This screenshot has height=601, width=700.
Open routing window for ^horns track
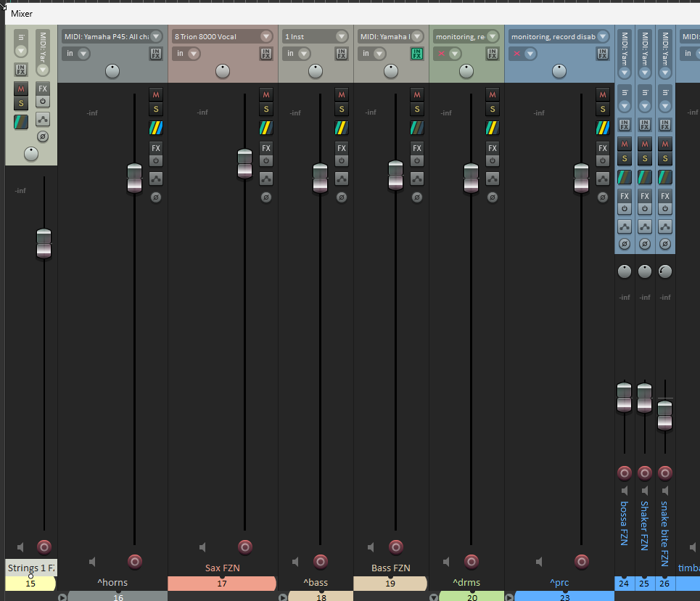pyautogui.click(x=156, y=128)
